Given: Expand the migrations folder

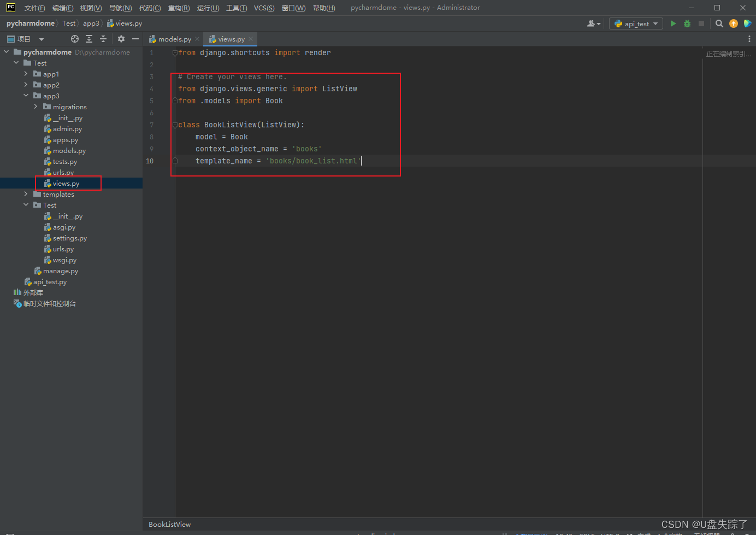Looking at the screenshot, I should tap(35, 107).
